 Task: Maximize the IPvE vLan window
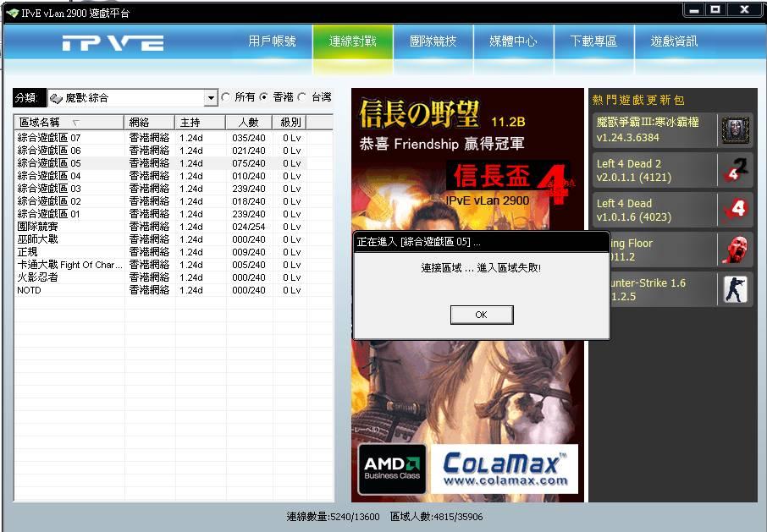point(716,9)
